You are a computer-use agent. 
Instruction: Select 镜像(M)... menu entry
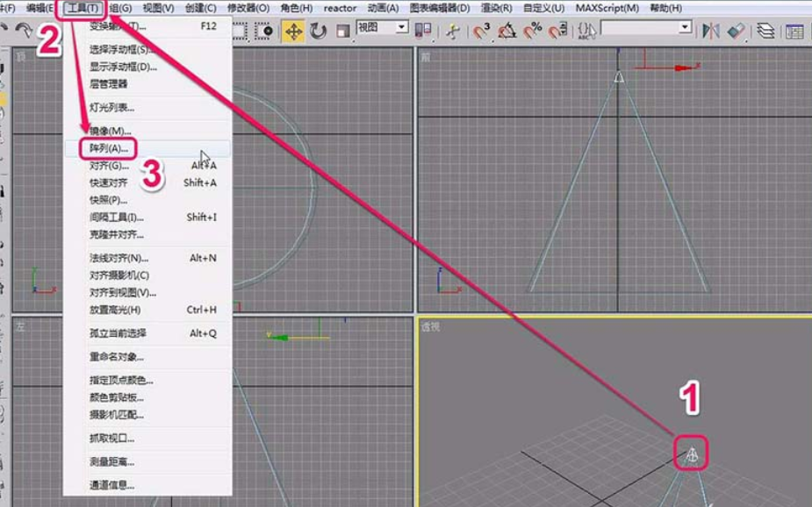tap(110, 131)
